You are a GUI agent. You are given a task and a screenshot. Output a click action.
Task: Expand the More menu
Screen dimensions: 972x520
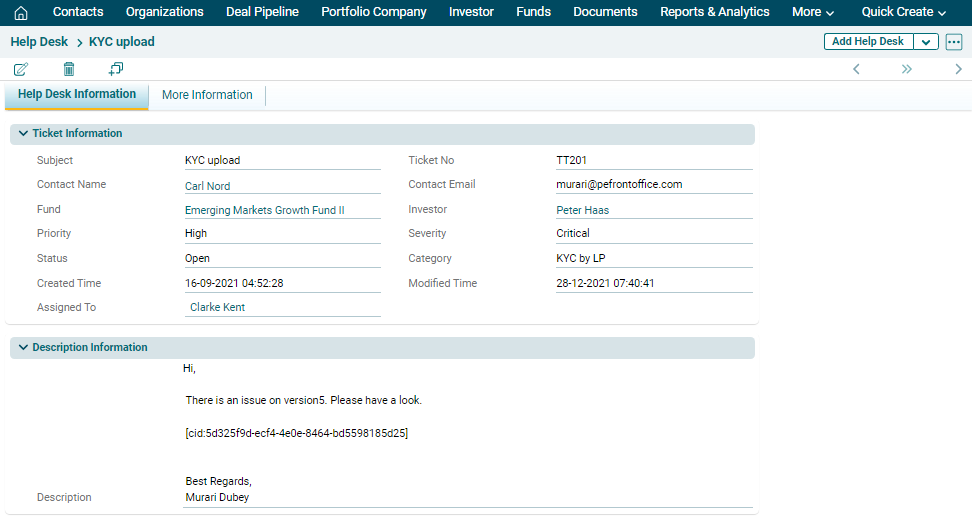click(812, 12)
